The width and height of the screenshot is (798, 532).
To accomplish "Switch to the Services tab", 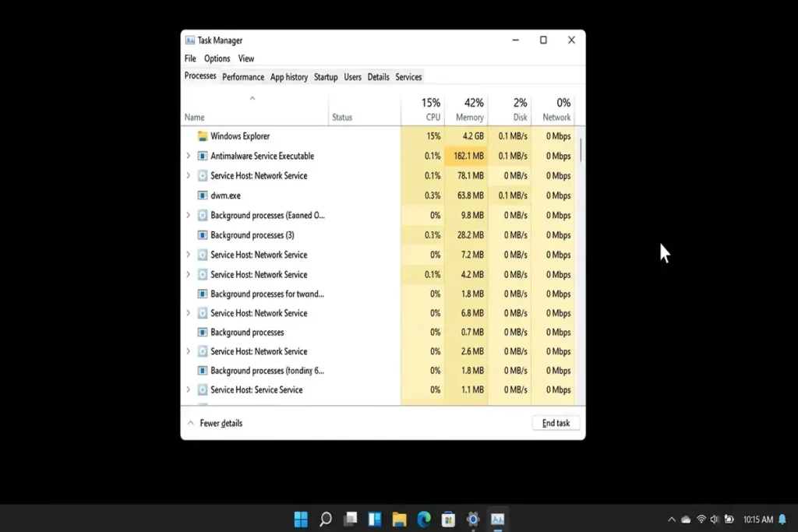I will tap(408, 77).
